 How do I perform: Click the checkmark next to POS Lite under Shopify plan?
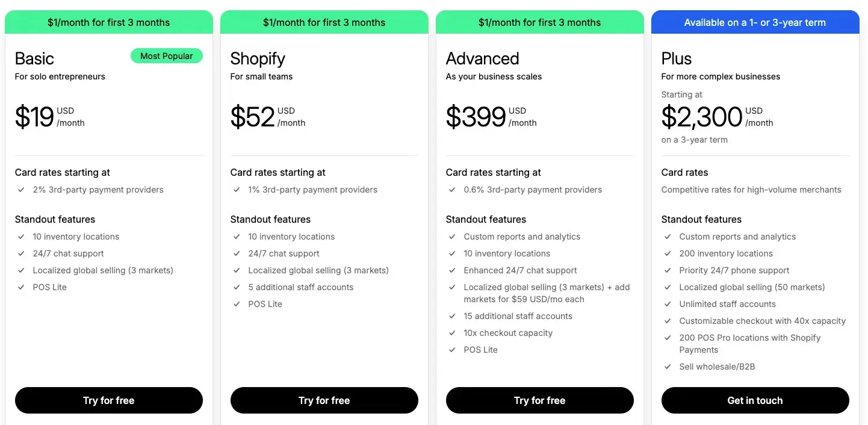tap(236, 304)
